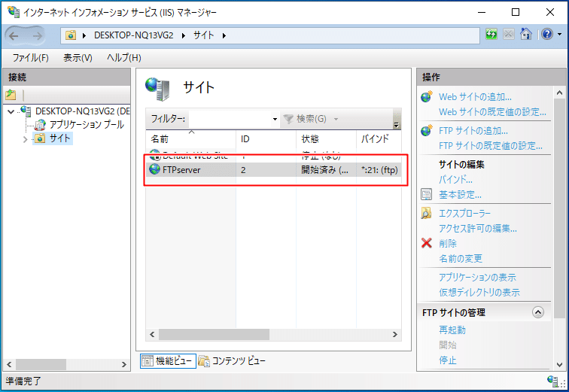Click the actions pane scroll-down arrow
Viewport: 569px width, 392px height.
point(559,365)
